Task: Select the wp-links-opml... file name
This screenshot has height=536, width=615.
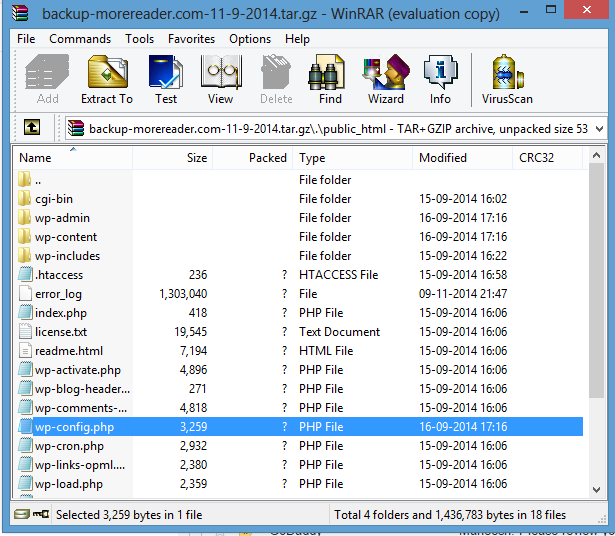Action: tap(80, 465)
